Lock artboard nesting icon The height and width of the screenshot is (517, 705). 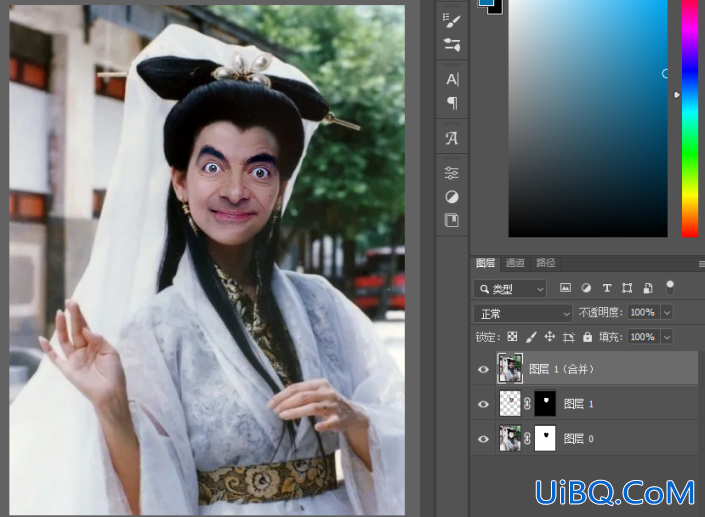click(x=569, y=337)
